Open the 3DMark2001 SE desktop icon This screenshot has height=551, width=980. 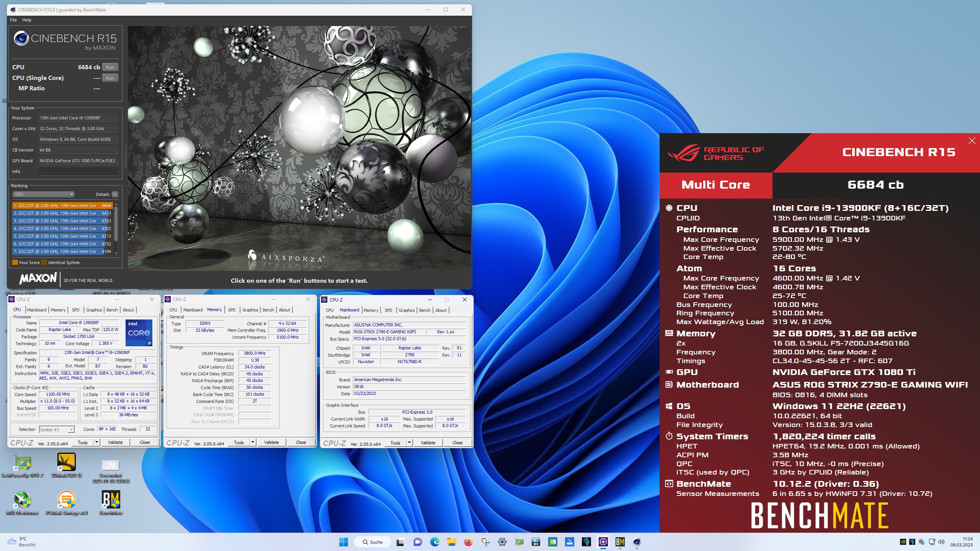[66, 466]
